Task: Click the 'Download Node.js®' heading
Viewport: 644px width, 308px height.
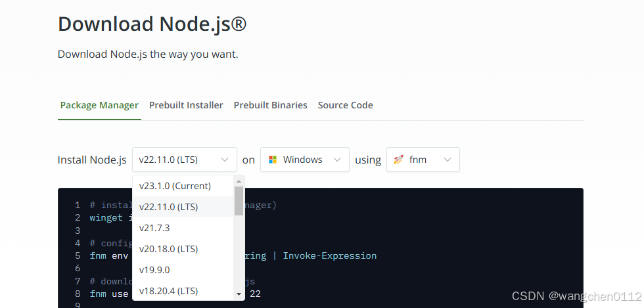Action: click(x=152, y=24)
